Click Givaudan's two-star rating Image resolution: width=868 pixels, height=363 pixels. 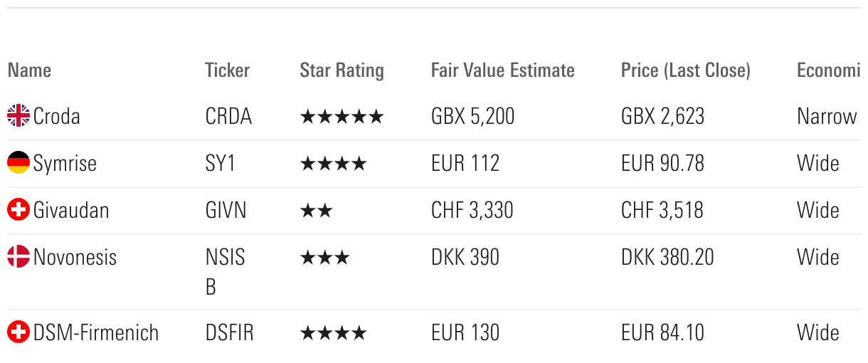click(x=316, y=211)
